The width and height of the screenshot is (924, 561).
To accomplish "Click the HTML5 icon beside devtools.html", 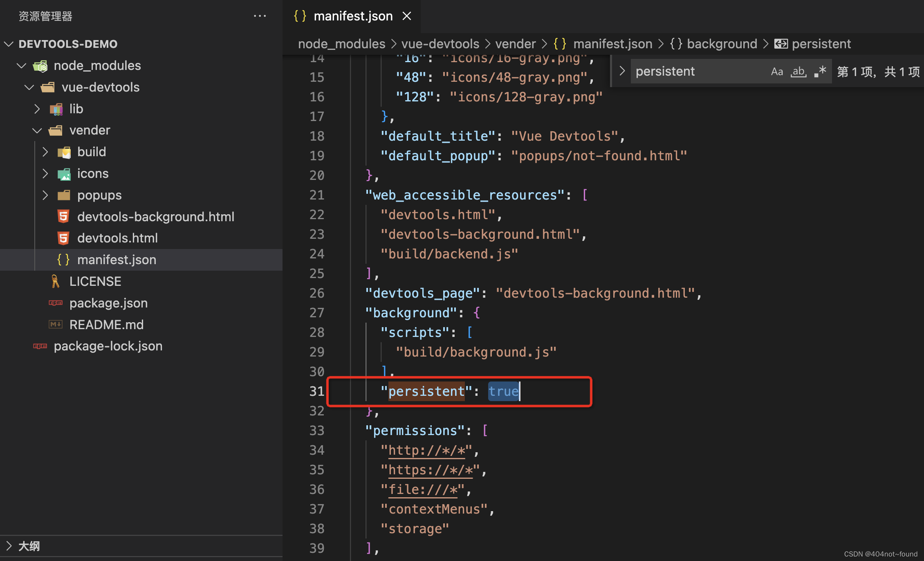I will pyautogui.click(x=63, y=238).
